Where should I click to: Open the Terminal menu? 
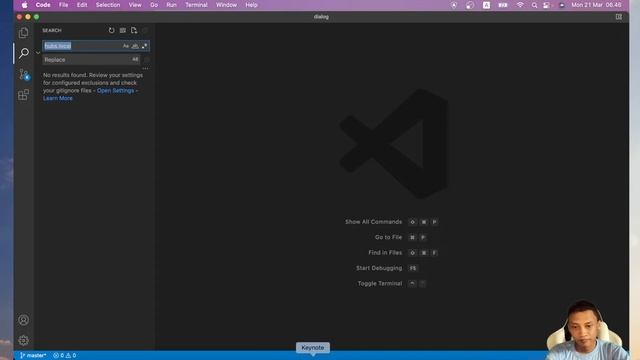[x=196, y=5]
